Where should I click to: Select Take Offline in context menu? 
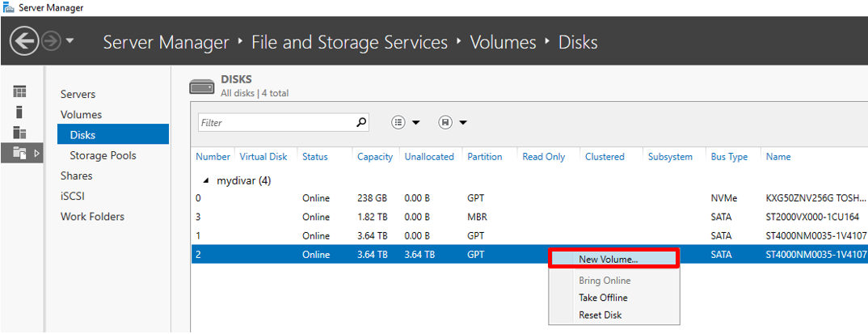point(603,298)
